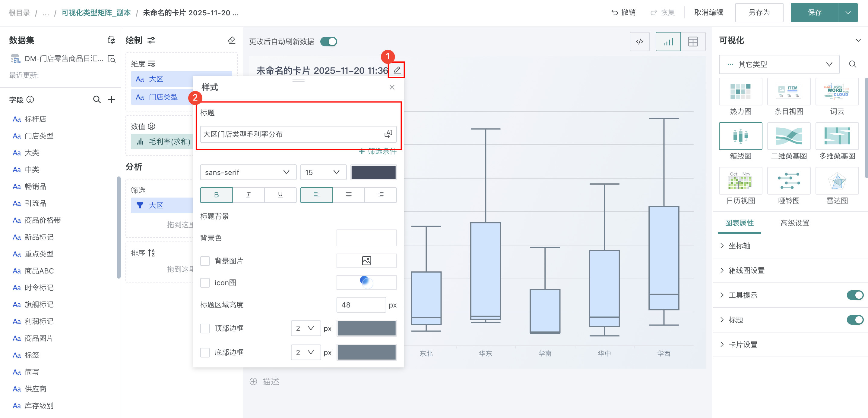Click the 取消编辑 button
The width and height of the screenshot is (868, 418).
pyautogui.click(x=709, y=13)
